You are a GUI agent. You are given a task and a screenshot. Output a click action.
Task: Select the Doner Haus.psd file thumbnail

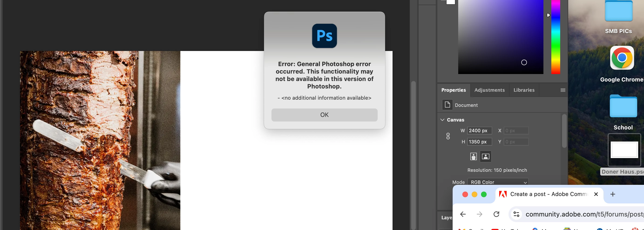point(624,150)
